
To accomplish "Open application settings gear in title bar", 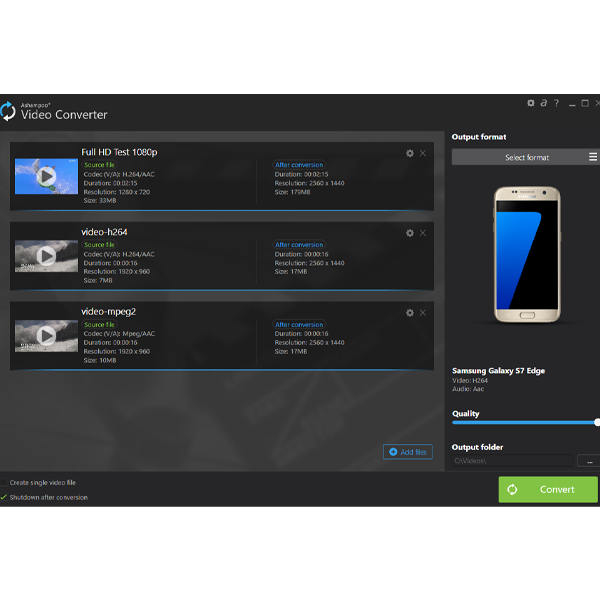I will click(x=531, y=103).
